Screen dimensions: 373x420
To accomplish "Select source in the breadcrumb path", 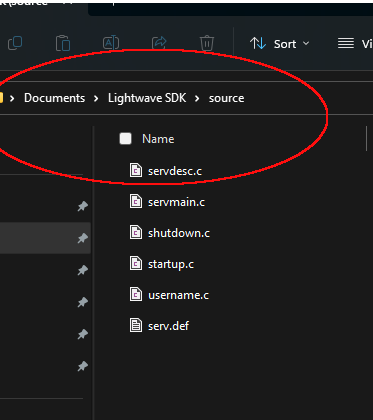I will point(226,98).
